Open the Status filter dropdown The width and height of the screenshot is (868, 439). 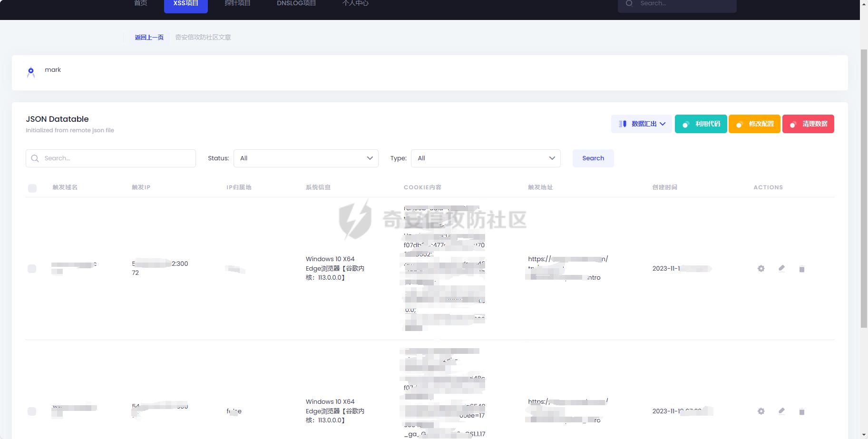tap(306, 158)
